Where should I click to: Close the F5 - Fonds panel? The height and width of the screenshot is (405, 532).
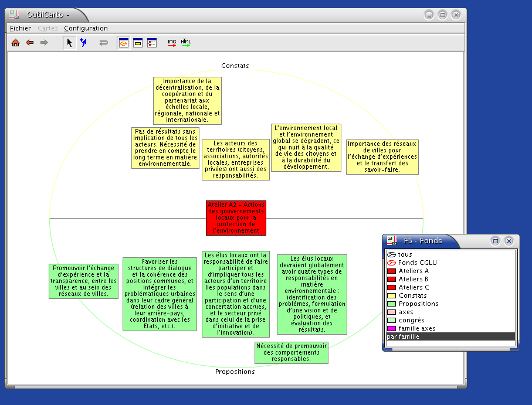click(x=509, y=241)
